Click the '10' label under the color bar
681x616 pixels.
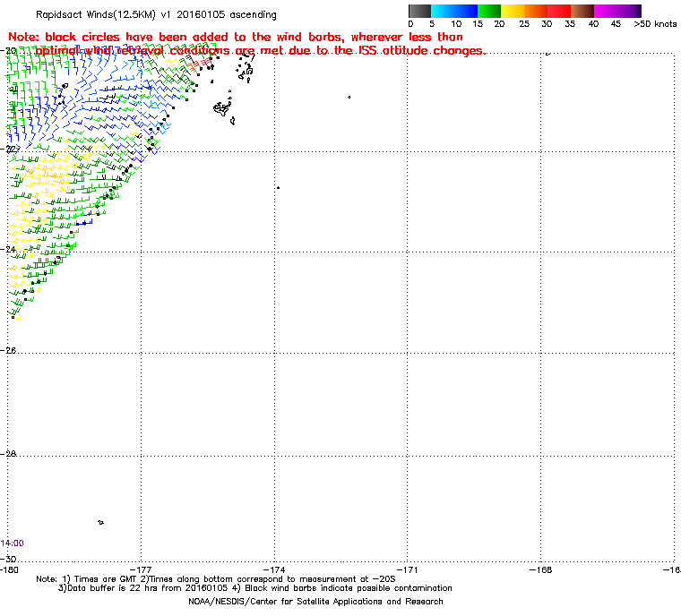point(455,24)
